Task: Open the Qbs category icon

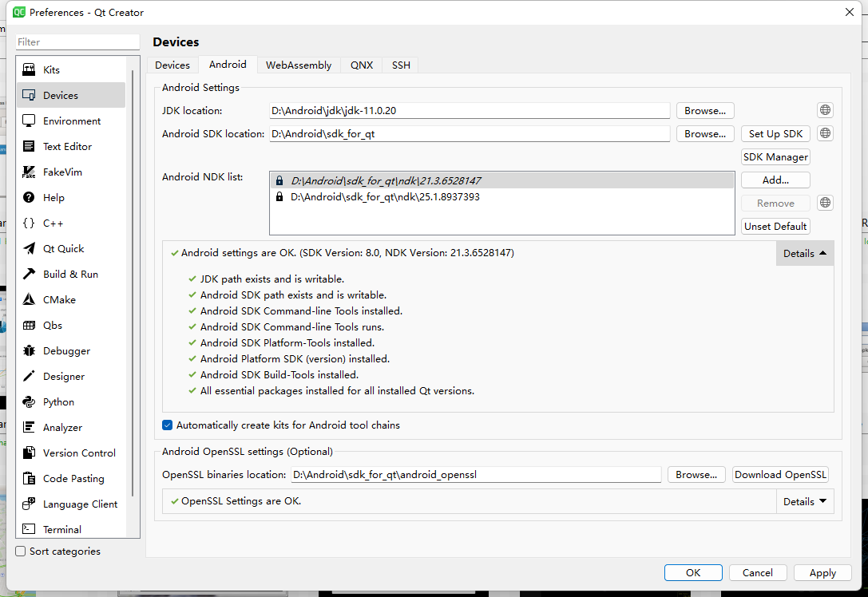Action: point(29,326)
